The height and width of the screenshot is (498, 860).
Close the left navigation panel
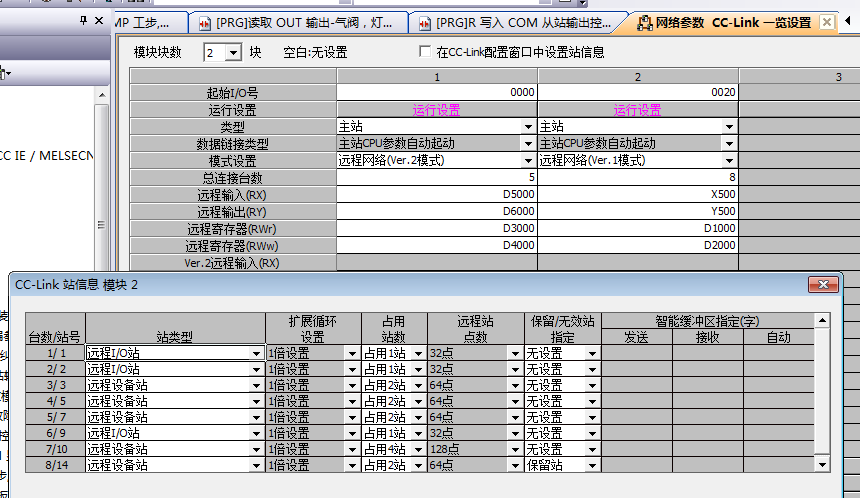tap(100, 21)
